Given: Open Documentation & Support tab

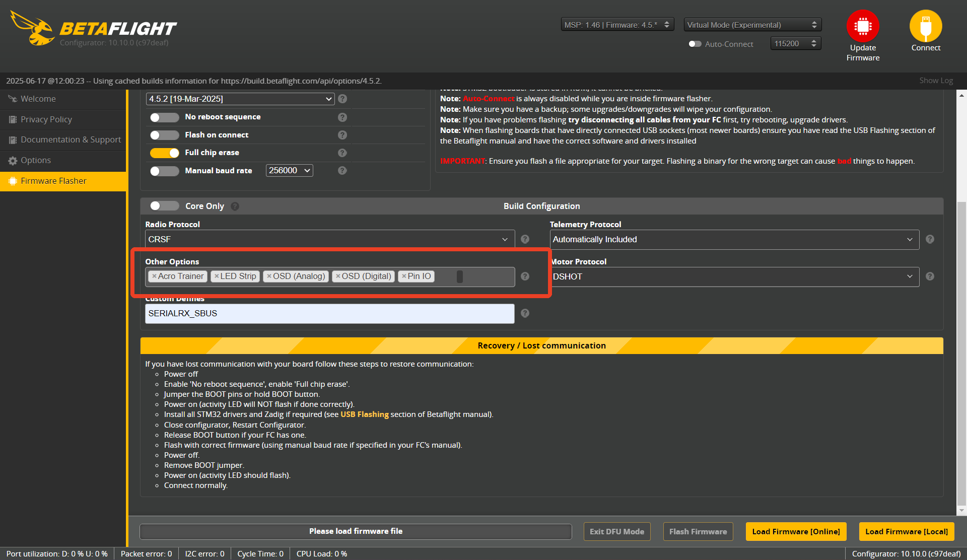Looking at the screenshot, I should pyautogui.click(x=63, y=139).
